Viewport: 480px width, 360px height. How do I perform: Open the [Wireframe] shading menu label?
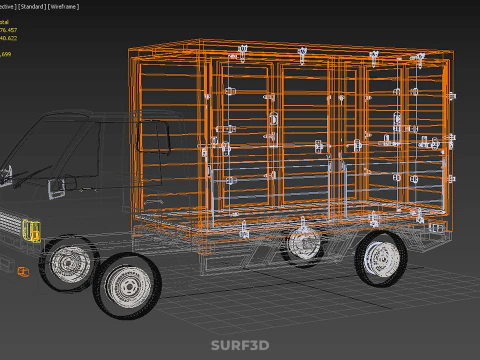pyautogui.click(x=64, y=7)
